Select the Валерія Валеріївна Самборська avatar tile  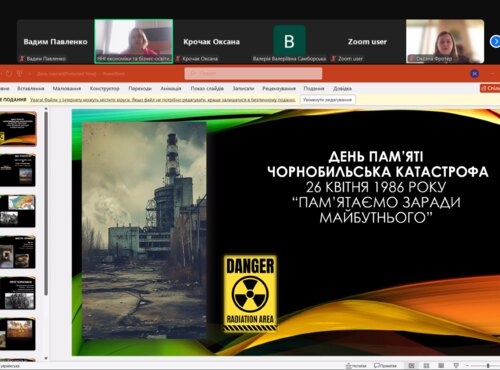click(289, 41)
